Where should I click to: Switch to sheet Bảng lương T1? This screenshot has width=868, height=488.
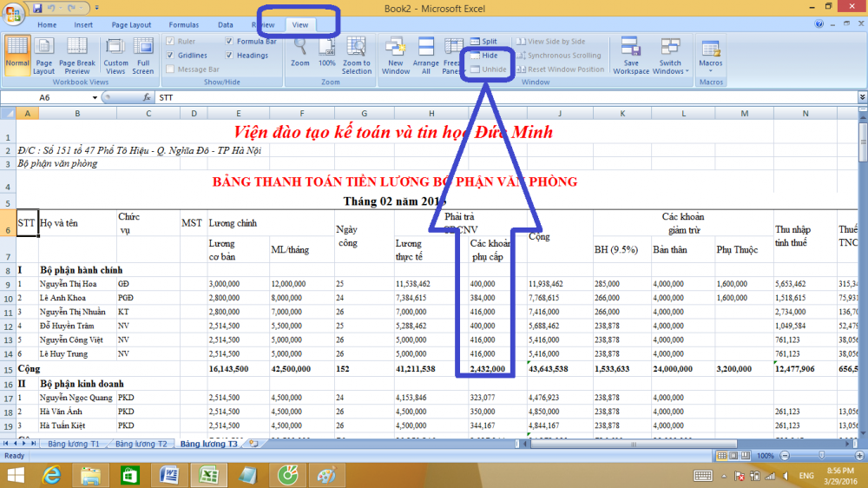(73, 444)
